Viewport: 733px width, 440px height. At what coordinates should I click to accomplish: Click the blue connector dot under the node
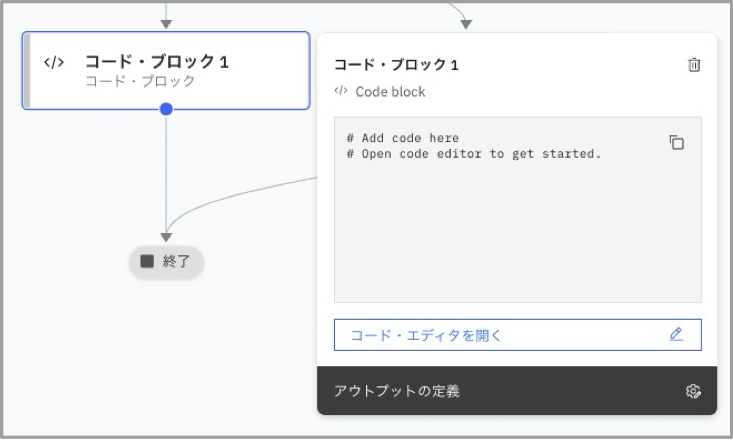(x=166, y=109)
